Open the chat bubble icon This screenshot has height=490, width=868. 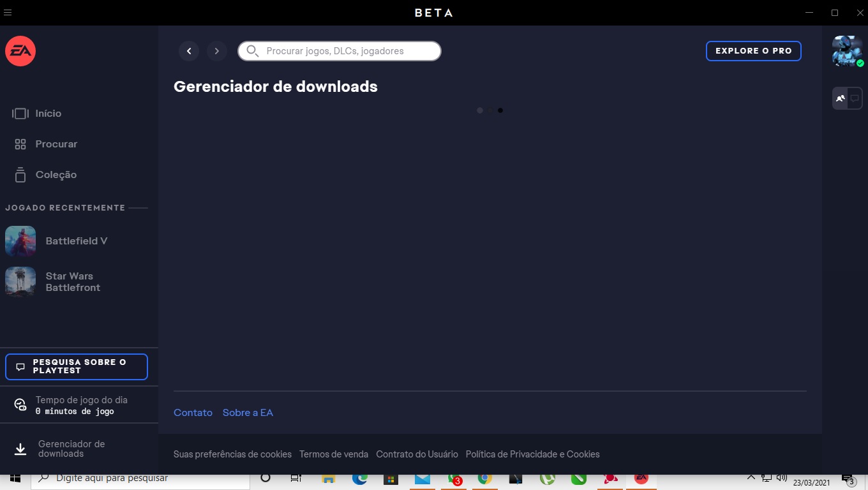[x=855, y=98]
